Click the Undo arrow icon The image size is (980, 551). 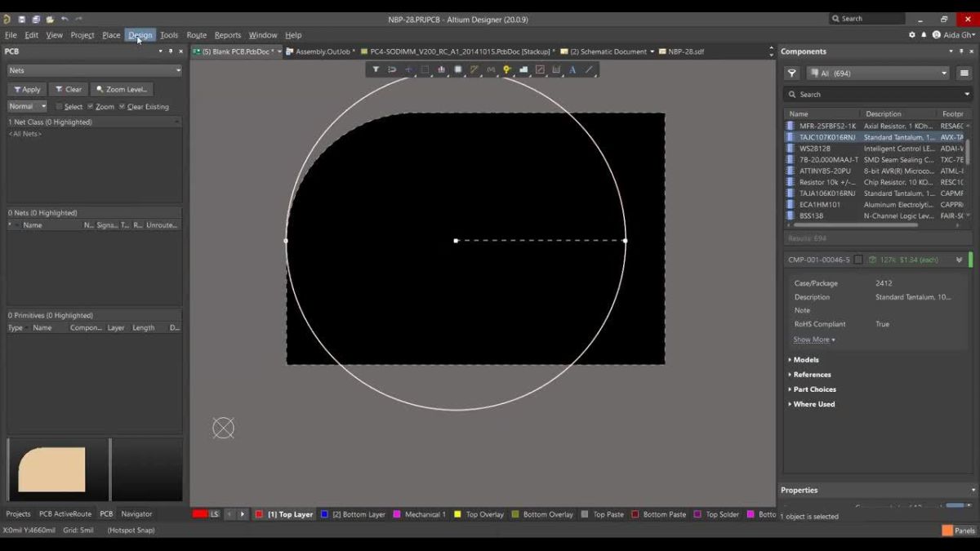click(65, 19)
